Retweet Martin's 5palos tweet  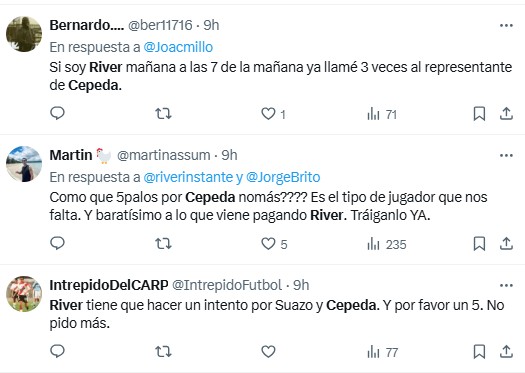coord(163,243)
